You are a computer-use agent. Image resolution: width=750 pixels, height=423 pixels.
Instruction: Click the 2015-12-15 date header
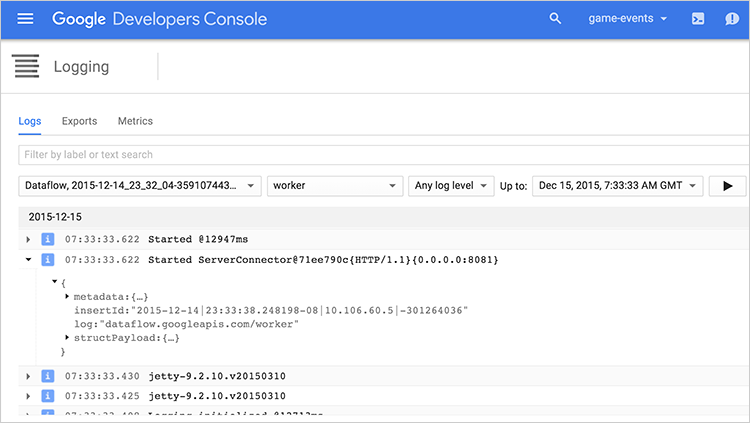(55, 217)
